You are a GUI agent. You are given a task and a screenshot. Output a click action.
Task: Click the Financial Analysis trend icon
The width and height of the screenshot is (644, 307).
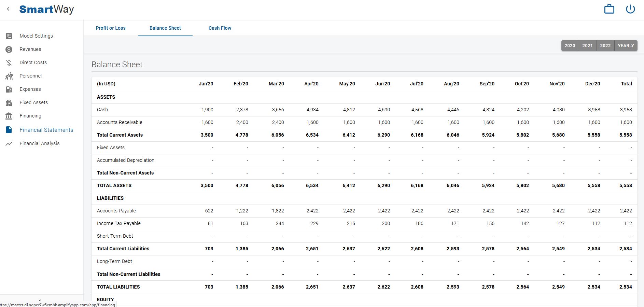coord(9,143)
